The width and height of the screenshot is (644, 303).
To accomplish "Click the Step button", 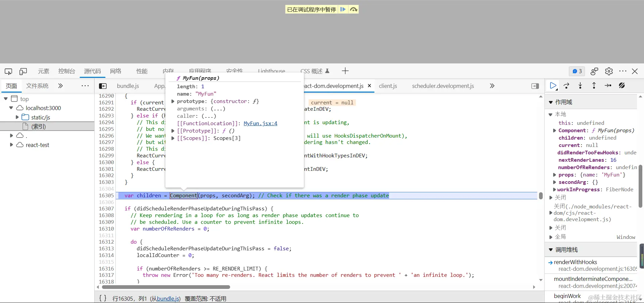I will pyautogui.click(x=608, y=86).
